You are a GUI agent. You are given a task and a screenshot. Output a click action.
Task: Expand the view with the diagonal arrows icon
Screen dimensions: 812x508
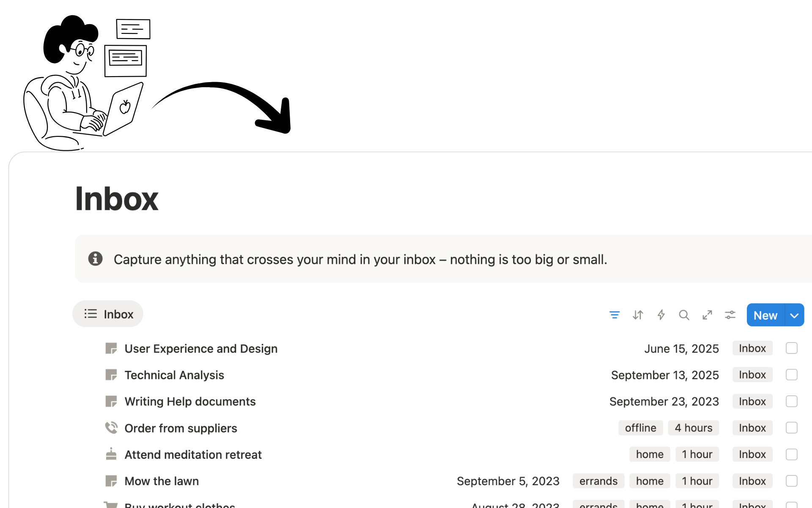pyautogui.click(x=707, y=315)
